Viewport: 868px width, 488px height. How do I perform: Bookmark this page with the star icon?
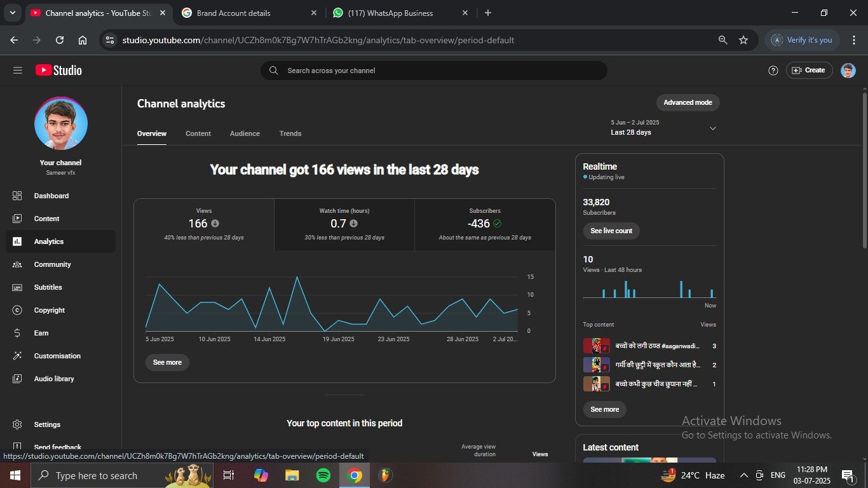coord(743,40)
